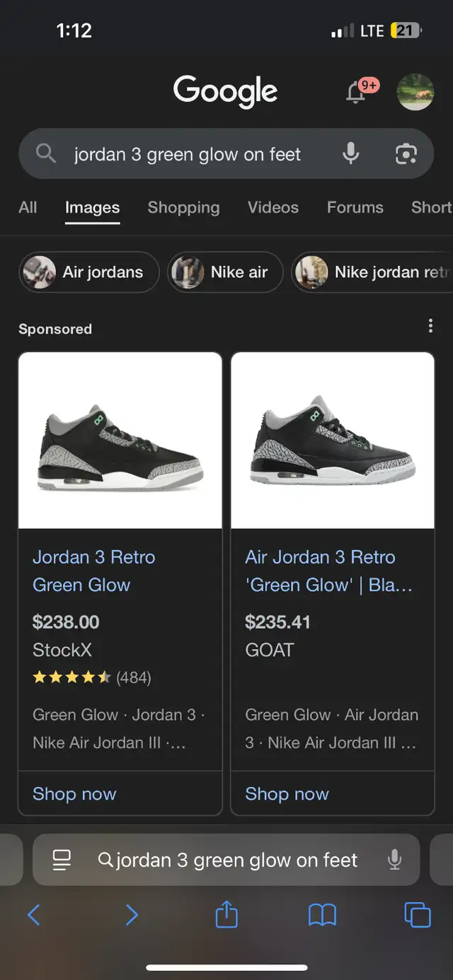Open the GOAT Air Jordan 3 shoe thumbnail

point(333,441)
